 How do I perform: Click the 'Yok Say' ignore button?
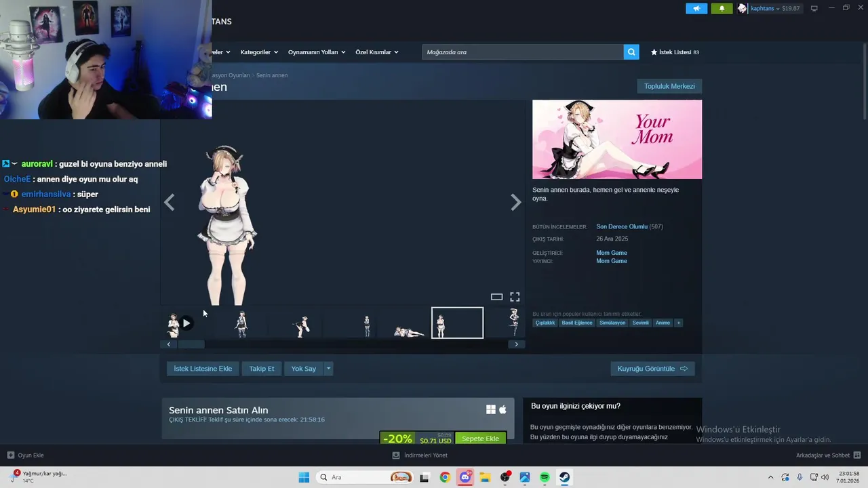(x=304, y=369)
